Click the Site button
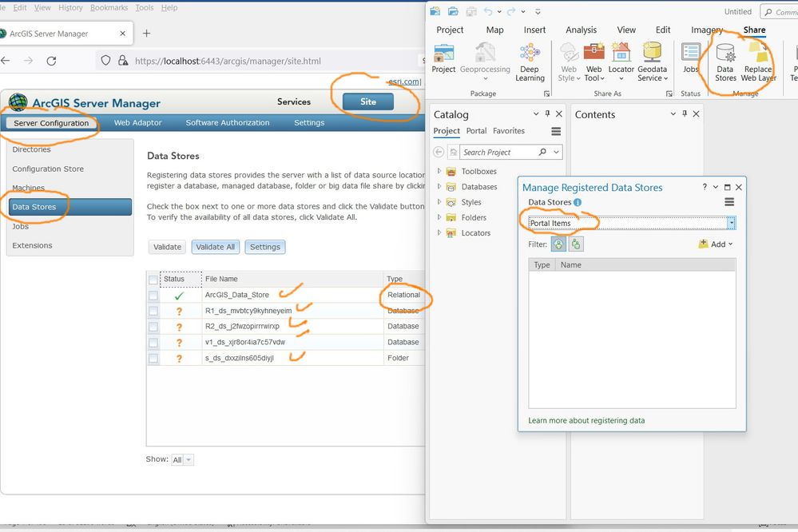Image resolution: width=798 pixels, height=532 pixels. click(368, 101)
